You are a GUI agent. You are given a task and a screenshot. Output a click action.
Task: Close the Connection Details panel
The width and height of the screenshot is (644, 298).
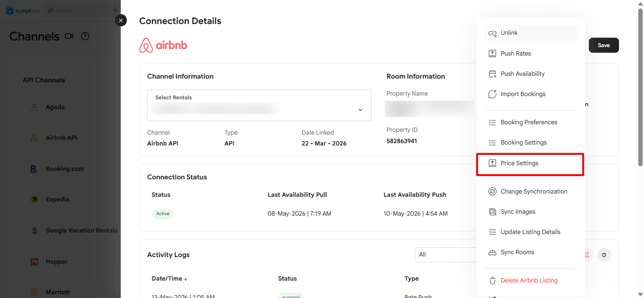(121, 20)
